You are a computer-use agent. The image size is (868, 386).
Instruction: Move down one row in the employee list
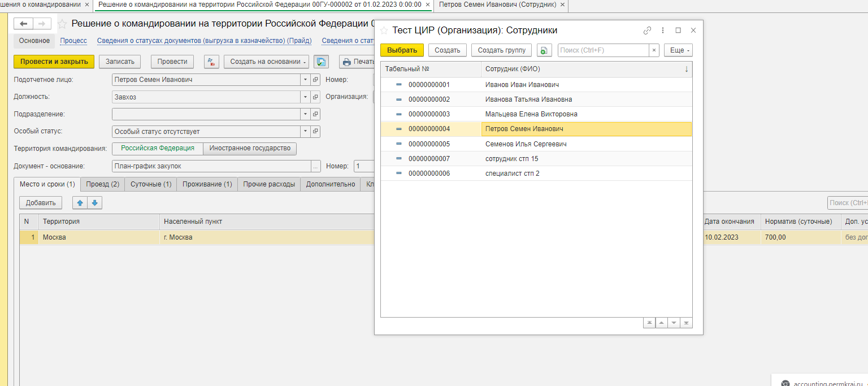point(674,323)
